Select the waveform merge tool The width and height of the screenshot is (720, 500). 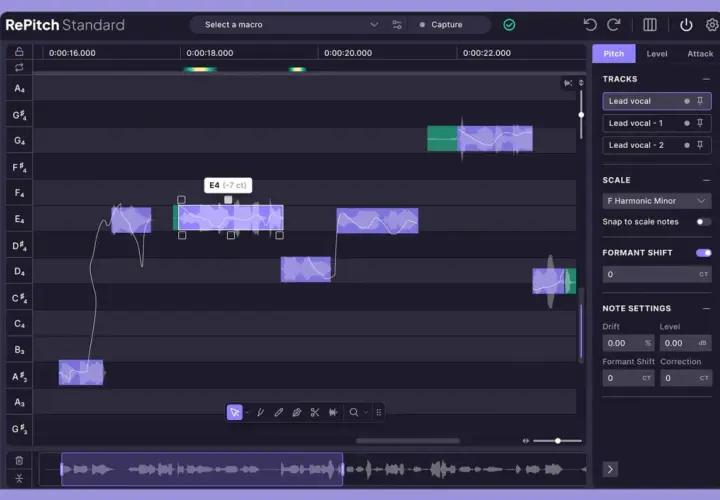click(333, 412)
